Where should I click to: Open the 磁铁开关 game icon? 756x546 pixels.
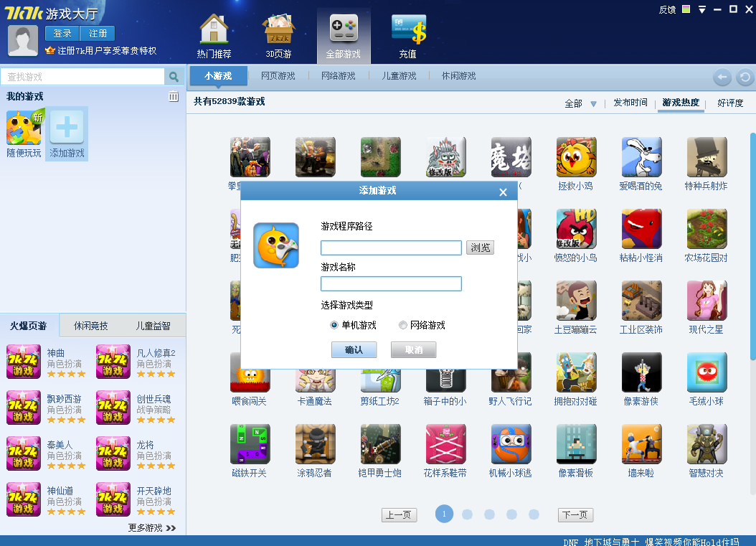[x=250, y=443]
